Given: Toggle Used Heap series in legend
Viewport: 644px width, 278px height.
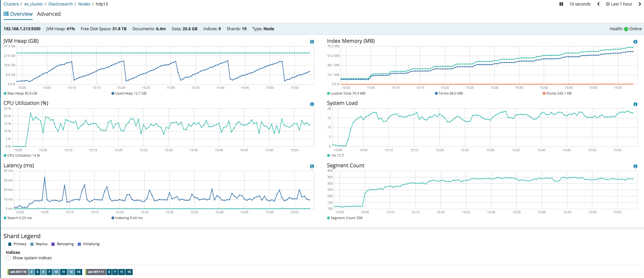Looking at the screenshot, I should click(129, 93).
